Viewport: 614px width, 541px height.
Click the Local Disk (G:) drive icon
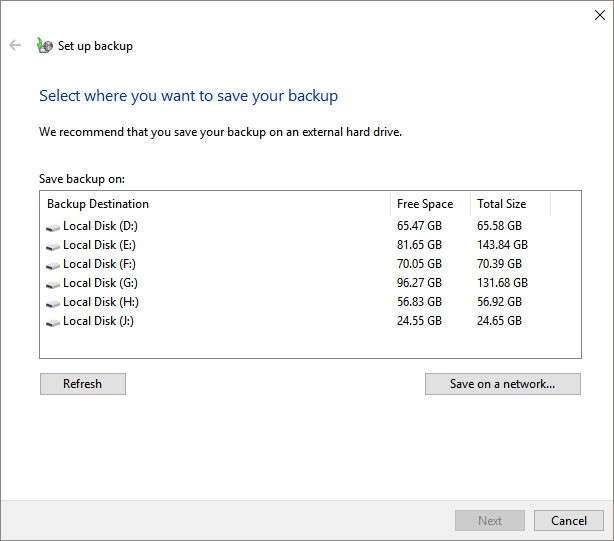point(53,284)
